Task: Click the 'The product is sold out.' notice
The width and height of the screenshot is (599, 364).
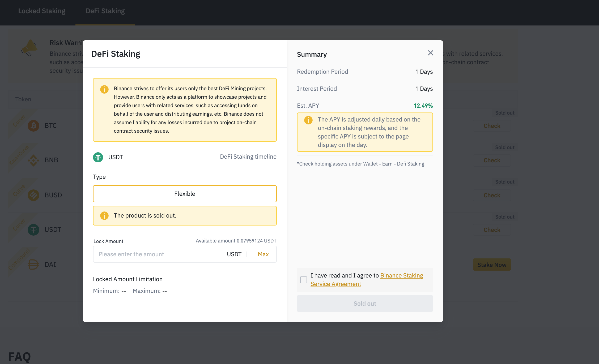Action: click(x=185, y=216)
